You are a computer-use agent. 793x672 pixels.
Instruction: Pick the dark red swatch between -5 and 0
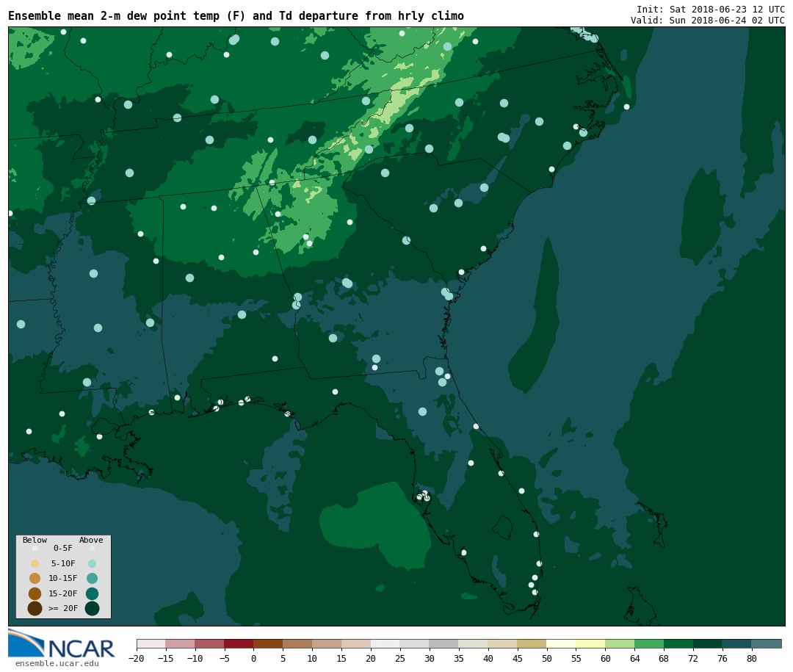click(239, 643)
